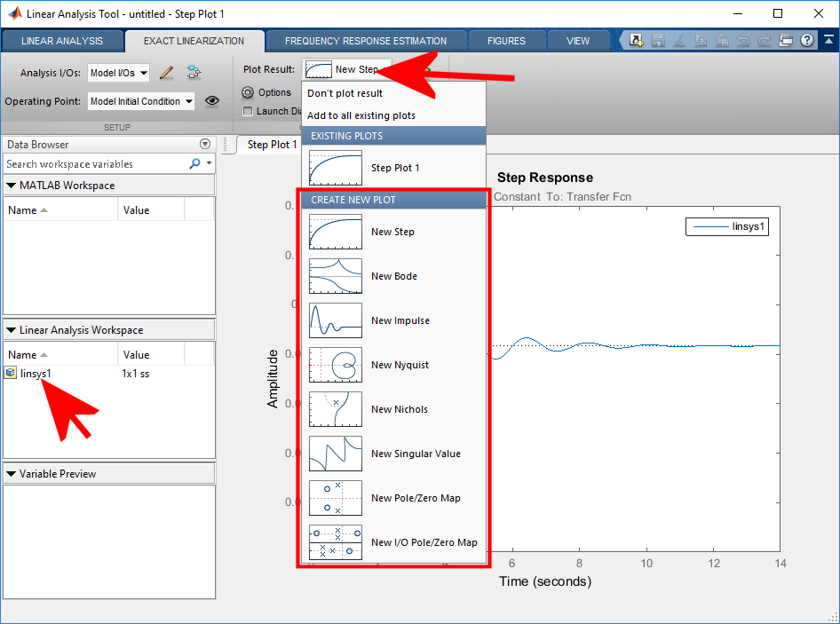The height and width of the screenshot is (624, 840).
Task: Open the Plot Result dropdown
Action: click(346, 69)
